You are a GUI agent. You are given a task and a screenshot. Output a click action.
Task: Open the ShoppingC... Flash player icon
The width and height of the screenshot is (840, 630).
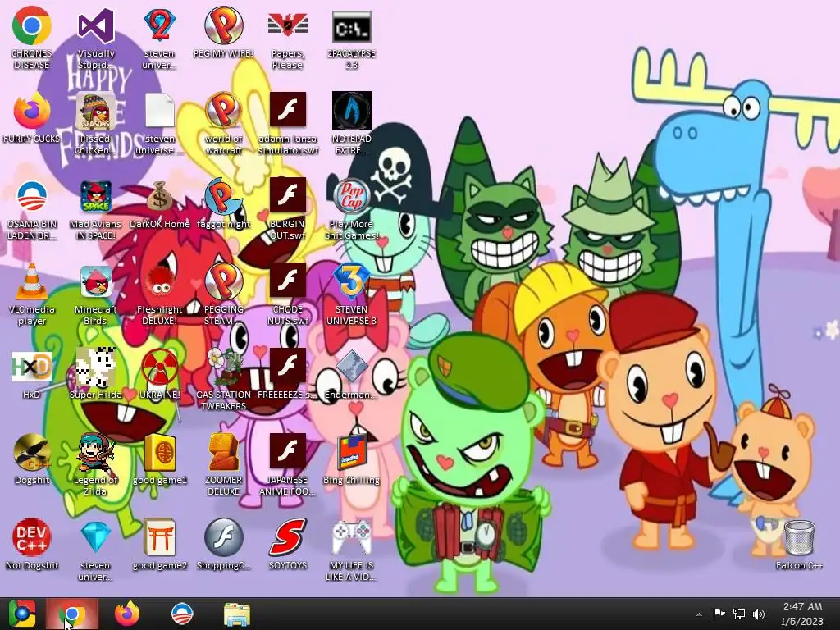(223, 537)
